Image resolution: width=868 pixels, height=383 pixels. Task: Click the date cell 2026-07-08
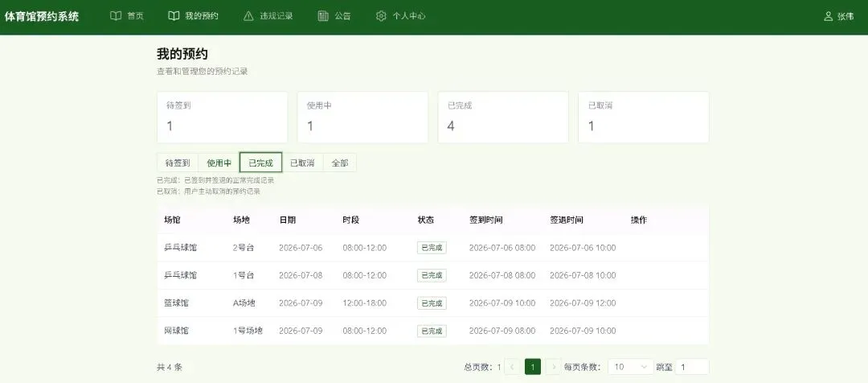(x=301, y=275)
